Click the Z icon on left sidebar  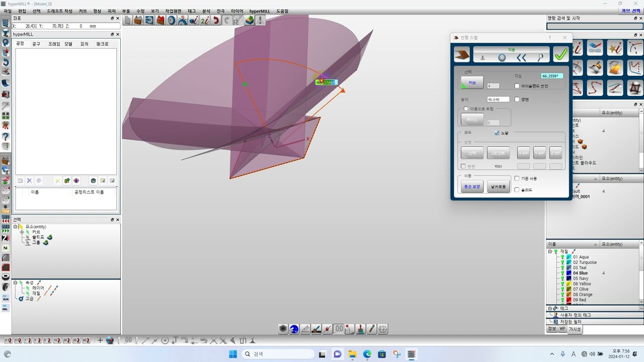[x=6, y=238]
